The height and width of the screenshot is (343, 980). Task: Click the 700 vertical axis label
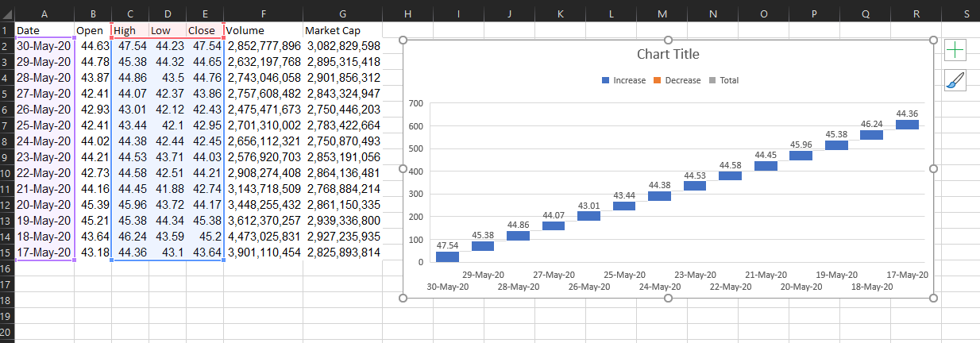point(417,103)
